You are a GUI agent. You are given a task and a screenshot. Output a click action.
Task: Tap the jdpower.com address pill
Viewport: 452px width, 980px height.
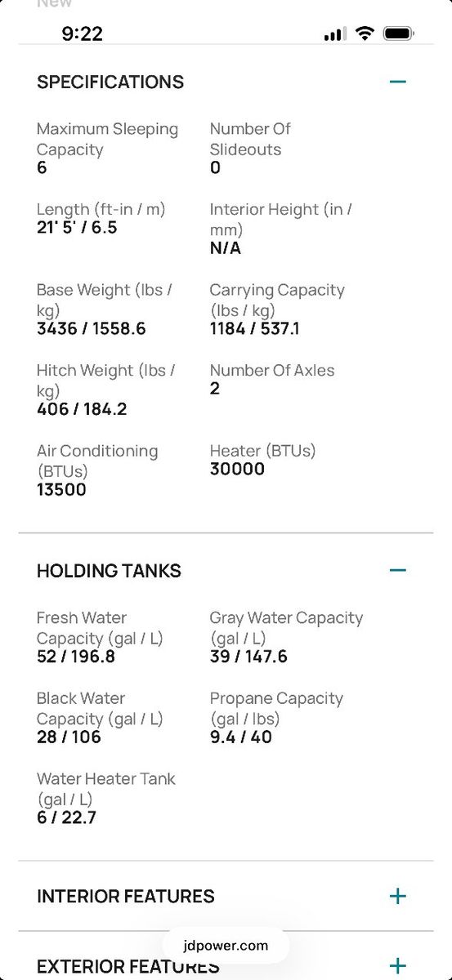point(226,946)
